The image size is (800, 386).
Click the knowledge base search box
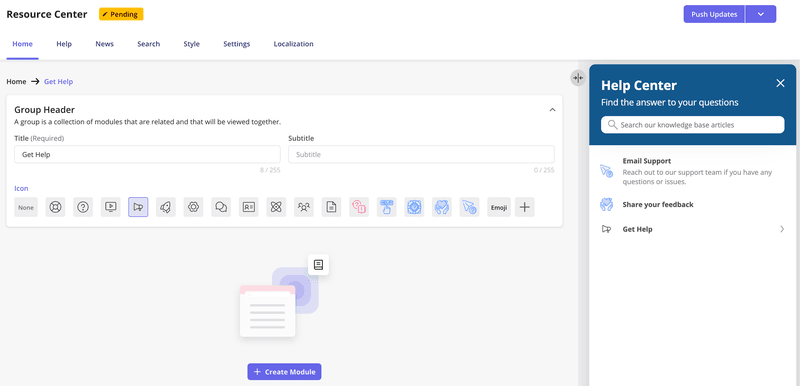pos(692,125)
